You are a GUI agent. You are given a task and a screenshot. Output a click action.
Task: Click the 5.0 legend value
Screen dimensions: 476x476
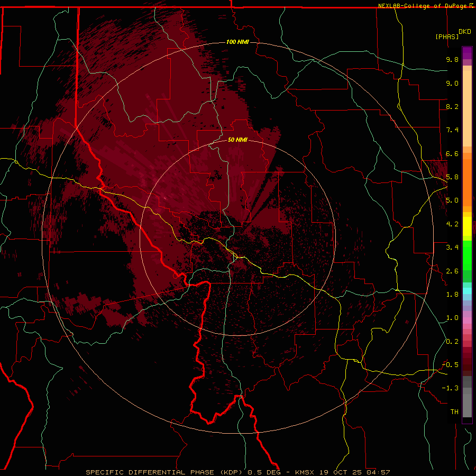click(452, 200)
